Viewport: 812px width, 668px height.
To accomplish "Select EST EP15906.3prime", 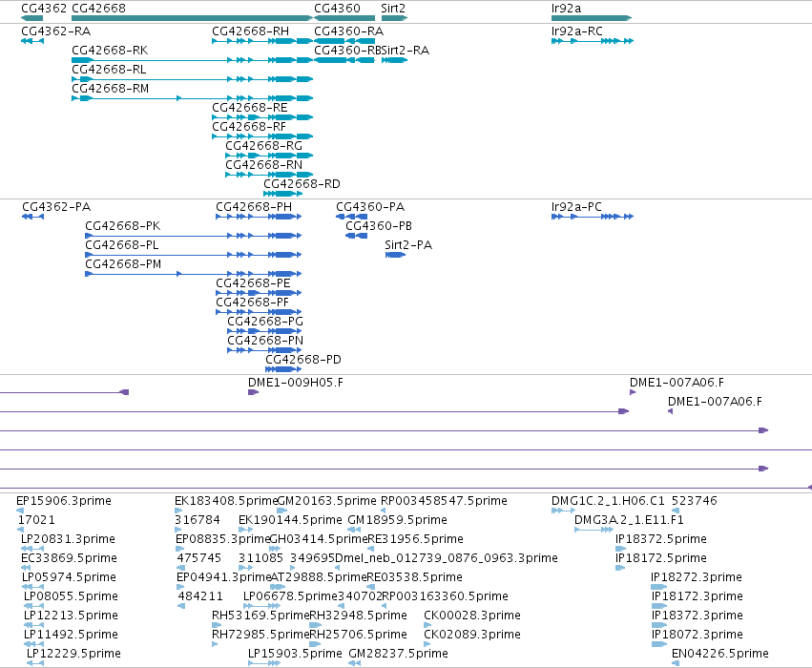I will click(64, 501).
